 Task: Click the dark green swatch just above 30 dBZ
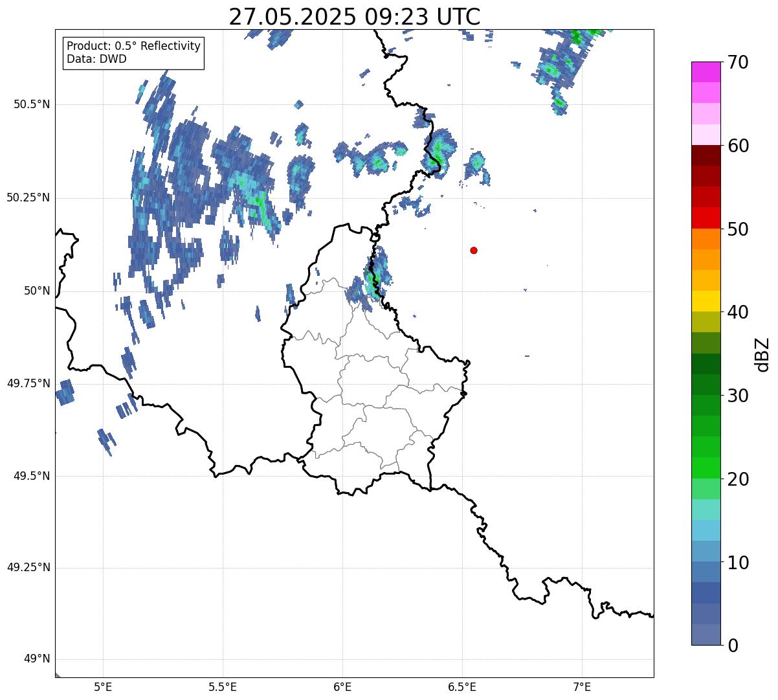[x=706, y=385]
